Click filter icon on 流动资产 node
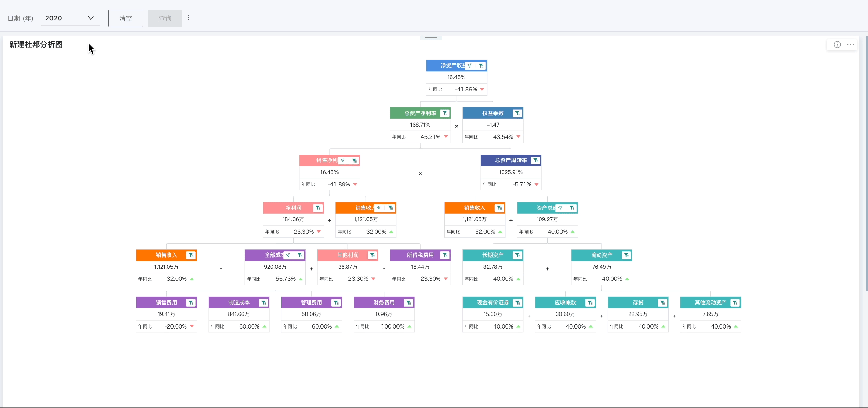This screenshot has width=868, height=408. coord(626,255)
